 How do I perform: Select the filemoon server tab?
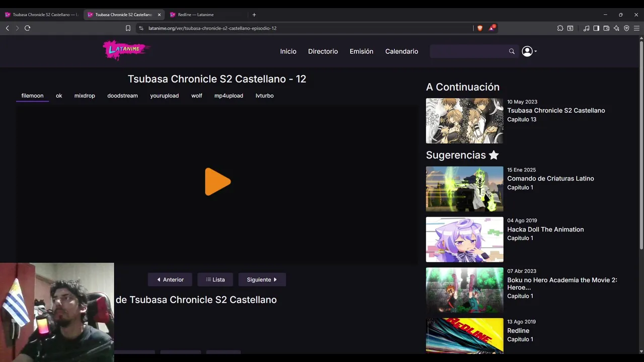tap(32, 96)
